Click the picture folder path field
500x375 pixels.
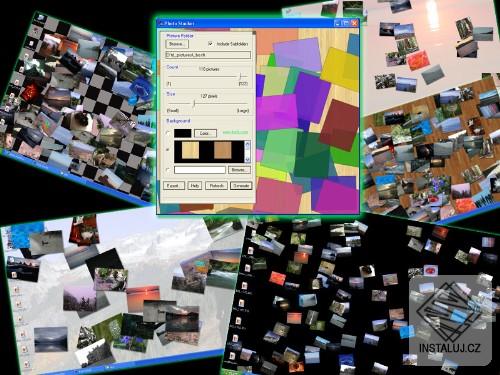tap(208, 55)
